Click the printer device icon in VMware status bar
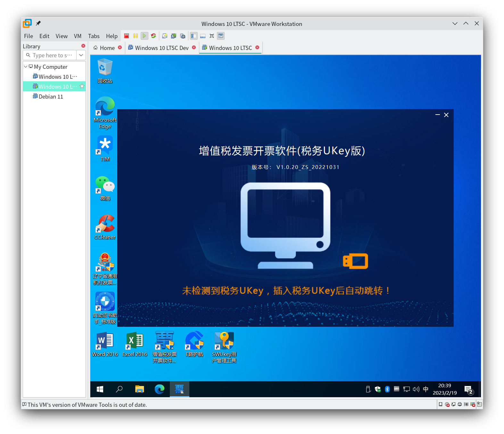Image resolution: width=504 pixels, height=434 pixels. pyautogui.click(x=460, y=404)
